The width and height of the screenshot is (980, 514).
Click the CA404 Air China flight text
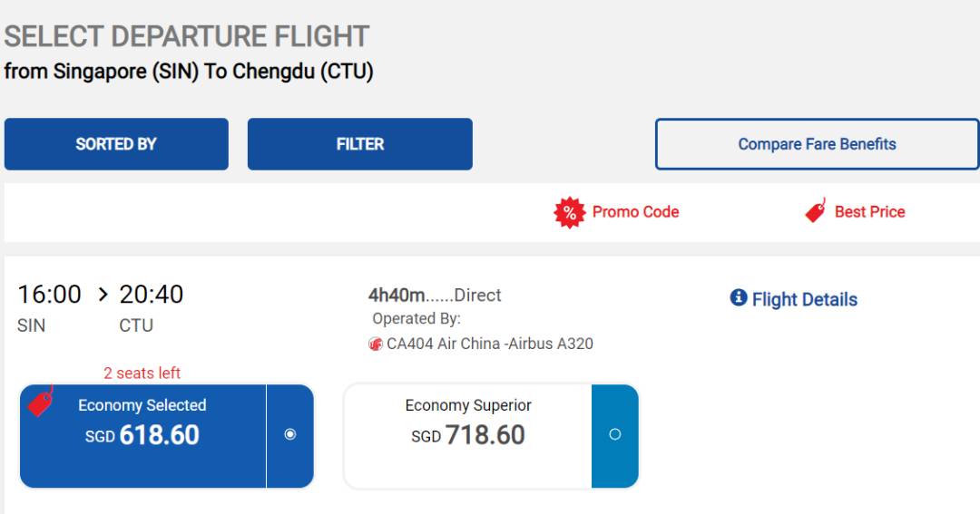tap(490, 344)
